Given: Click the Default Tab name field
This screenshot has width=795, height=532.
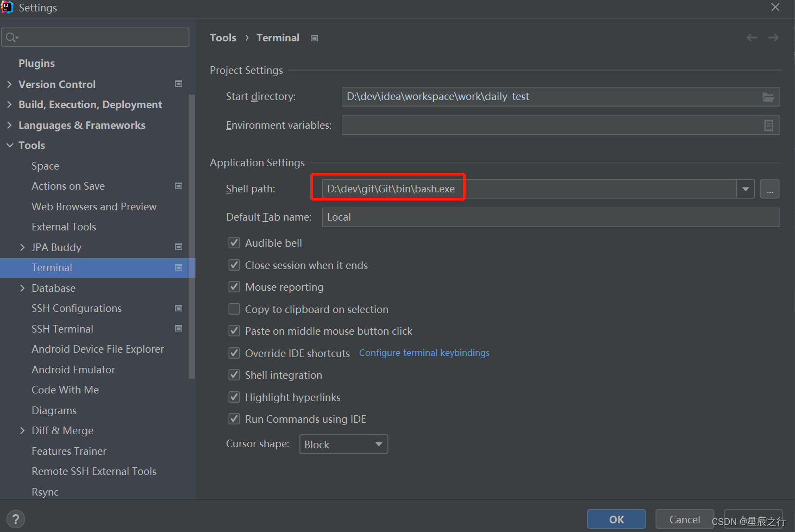Looking at the screenshot, I should coord(550,217).
